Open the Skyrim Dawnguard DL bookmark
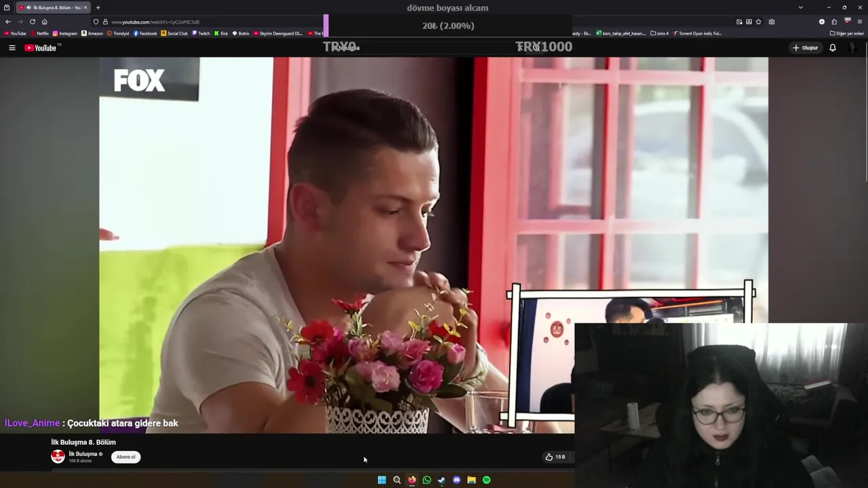 [x=278, y=33]
